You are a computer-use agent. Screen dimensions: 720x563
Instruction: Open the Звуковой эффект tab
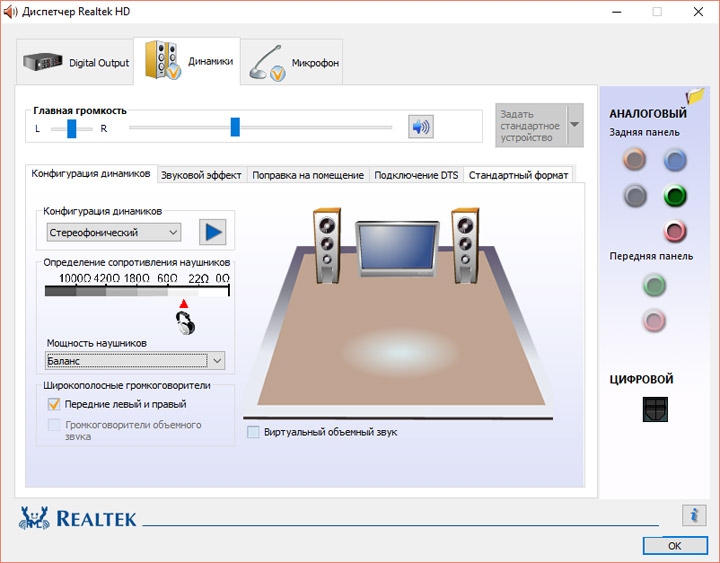[x=201, y=175]
